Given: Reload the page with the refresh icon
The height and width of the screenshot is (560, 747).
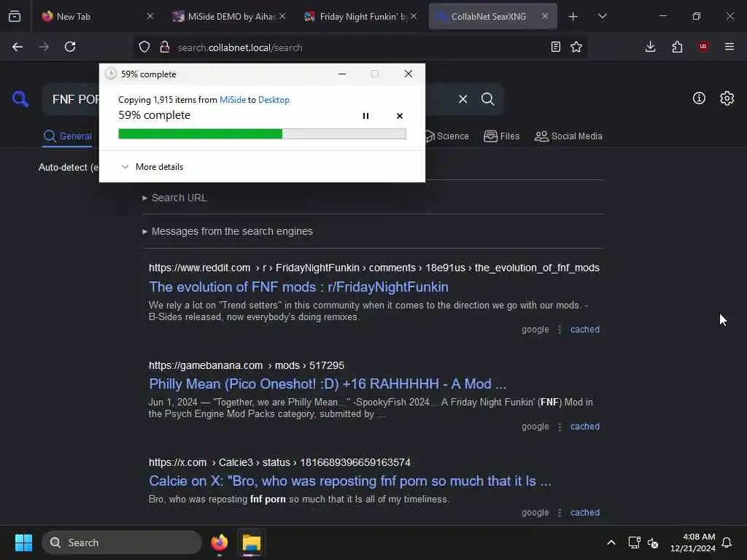Looking at the screenshot, I should pyautogui.click(x=70, y=47).
